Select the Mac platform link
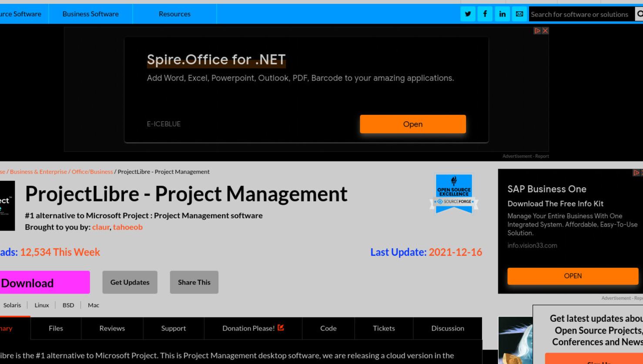Image resolution: width=643 pixels, height=364 pixels. (x=94, y=305)
